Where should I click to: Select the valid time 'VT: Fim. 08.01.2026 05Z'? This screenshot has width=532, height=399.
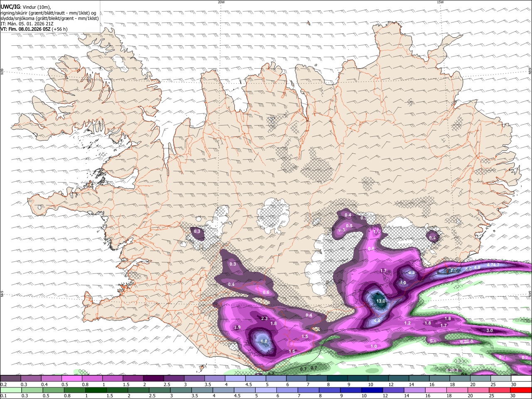(x=26, y=29)
